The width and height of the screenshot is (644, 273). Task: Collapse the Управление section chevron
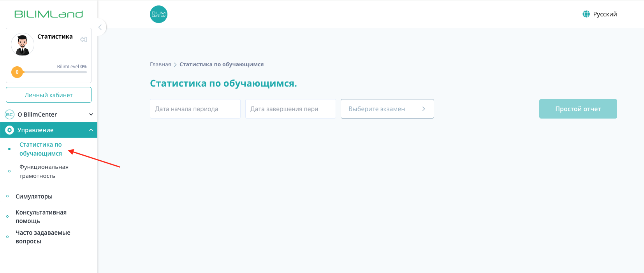(91, 130)
